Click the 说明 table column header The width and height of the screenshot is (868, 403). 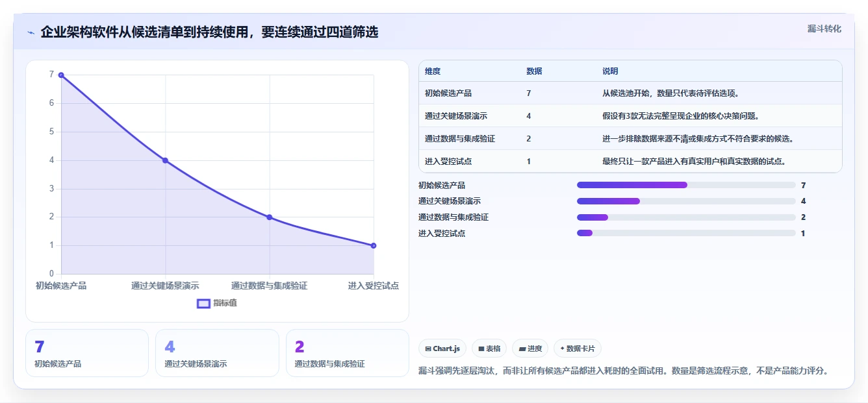(610, 71)
